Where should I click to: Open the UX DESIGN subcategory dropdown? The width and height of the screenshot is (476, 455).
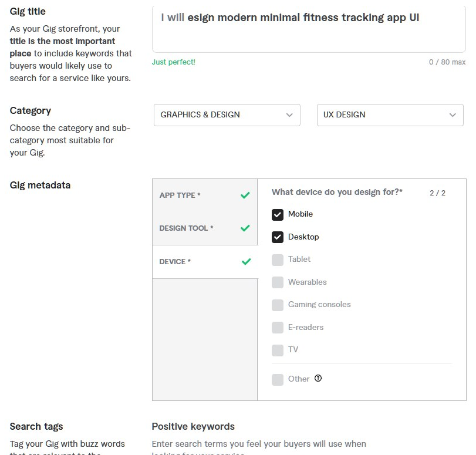tap(390, 115)
